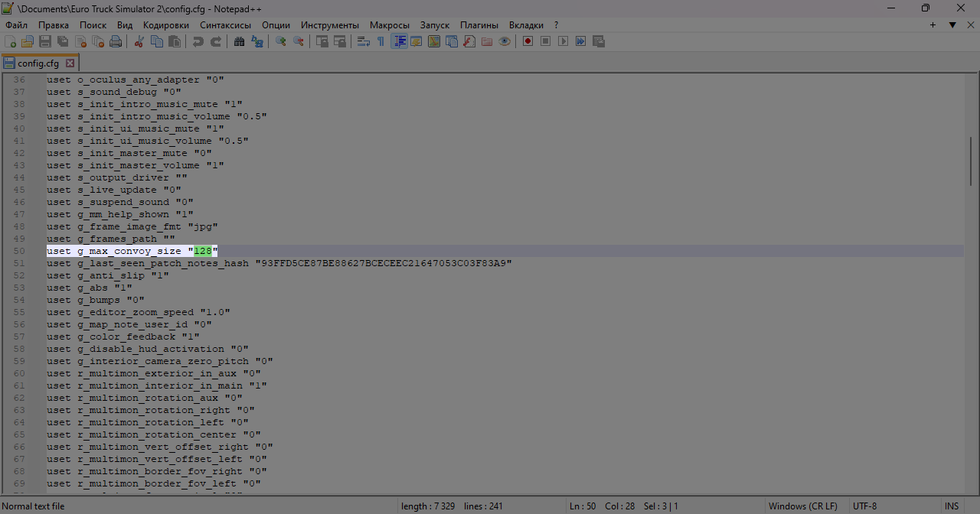Save the file with the floppy disk icon

point(45,41)
